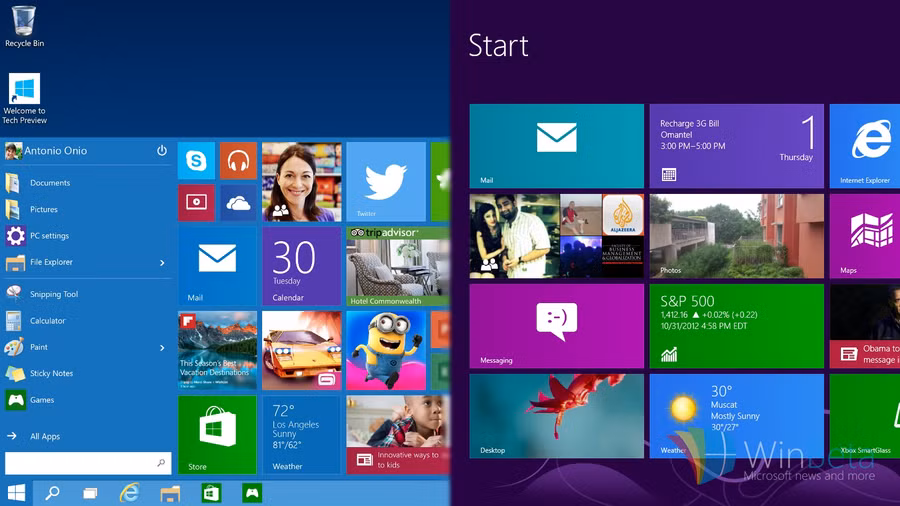900x506 pixels.
Task: Open the orange race car game tile
Action: click(x=301, y=351)
